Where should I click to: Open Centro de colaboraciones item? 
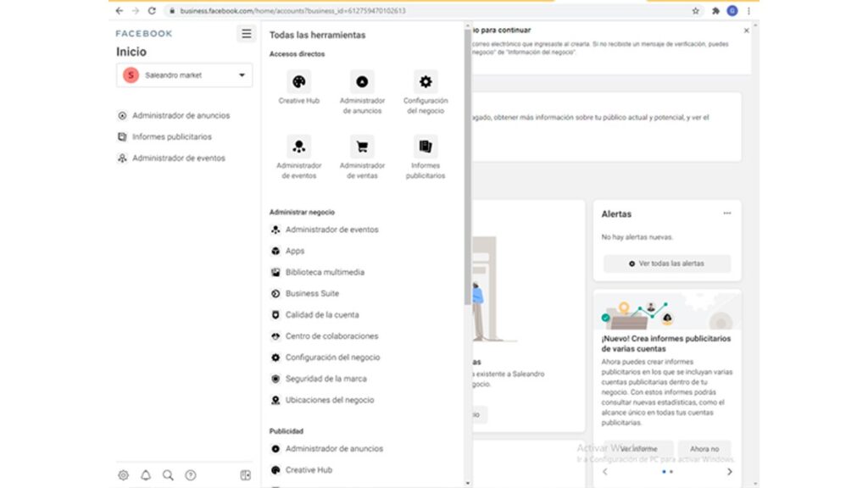click(x=325, y=336)
